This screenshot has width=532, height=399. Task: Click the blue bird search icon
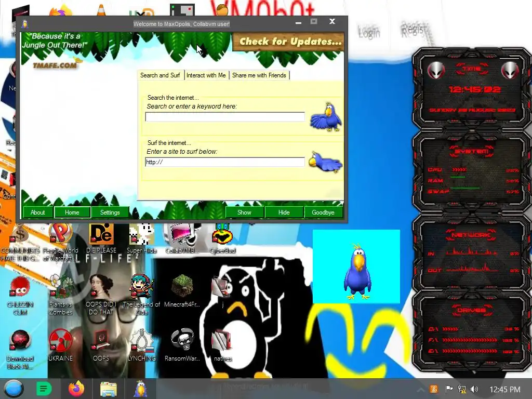(326, 117)
